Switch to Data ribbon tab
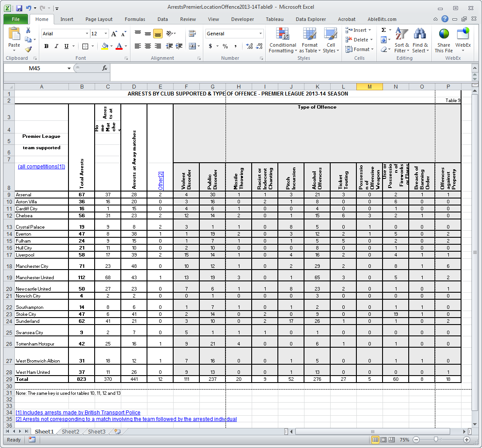The height and width of the screenshot is (448, 482). pos(163,19)
